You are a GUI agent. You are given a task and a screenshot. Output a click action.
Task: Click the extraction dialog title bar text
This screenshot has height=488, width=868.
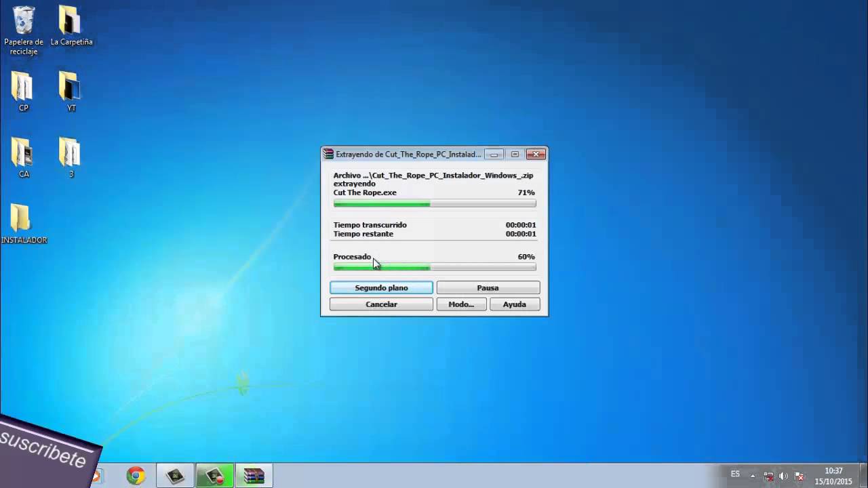pyautogui.click(x=408, y=155)
